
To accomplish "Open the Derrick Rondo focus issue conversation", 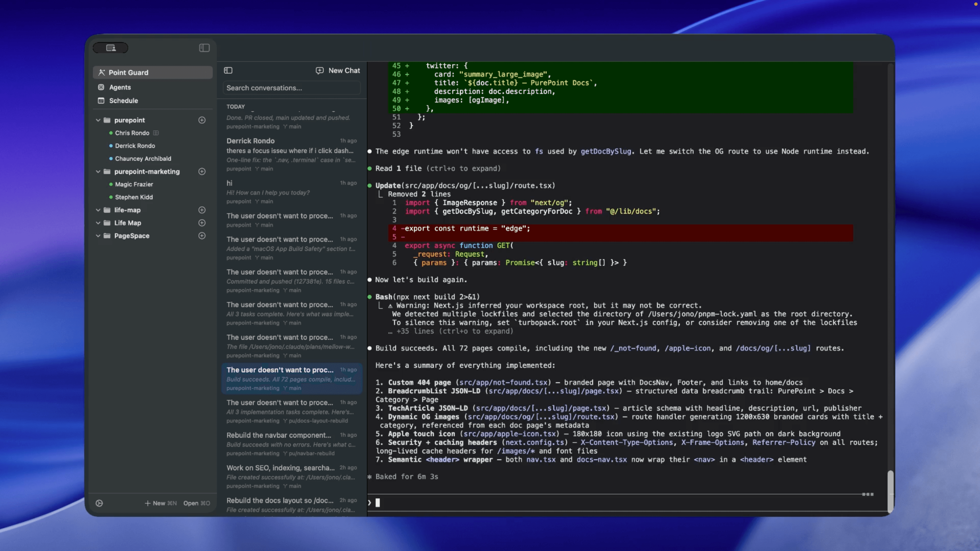I will (292, 154).
